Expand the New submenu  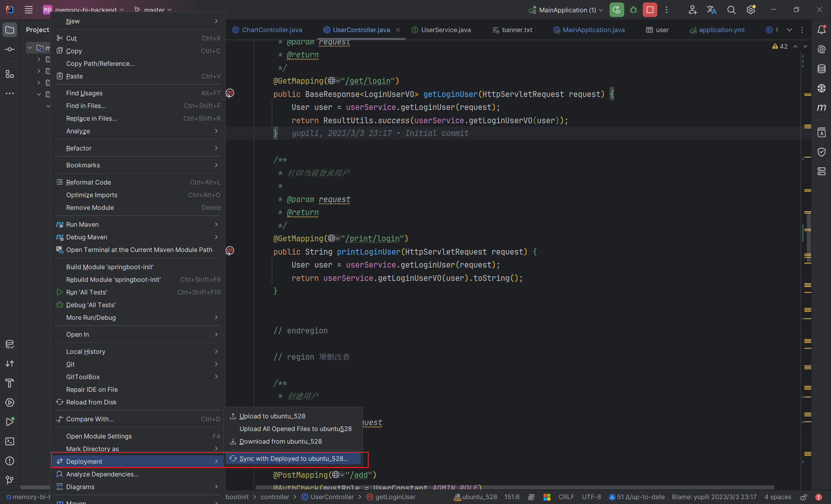pos(138,21)
